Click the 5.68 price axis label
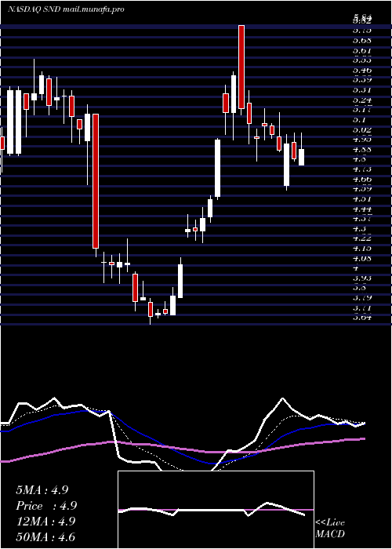Viewport: 392px width, 549px height. pyautogui.click(x=362, y=40)
